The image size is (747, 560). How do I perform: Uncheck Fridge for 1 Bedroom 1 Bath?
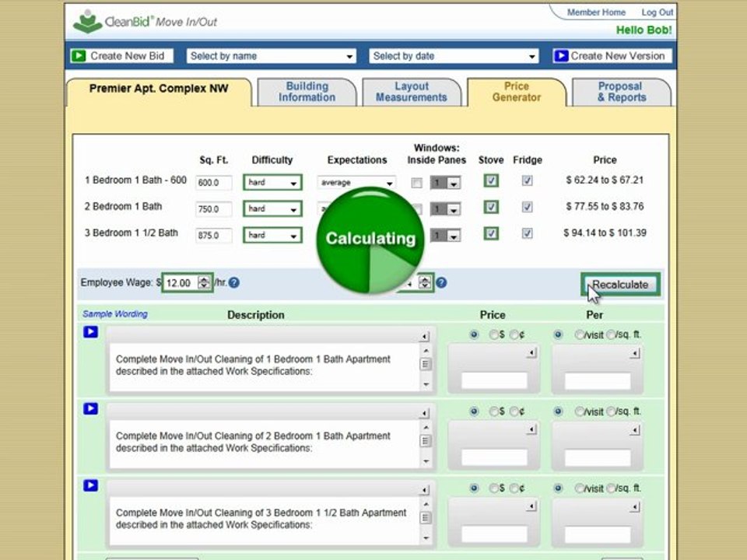pyautogui.click(x=527, y=180)
